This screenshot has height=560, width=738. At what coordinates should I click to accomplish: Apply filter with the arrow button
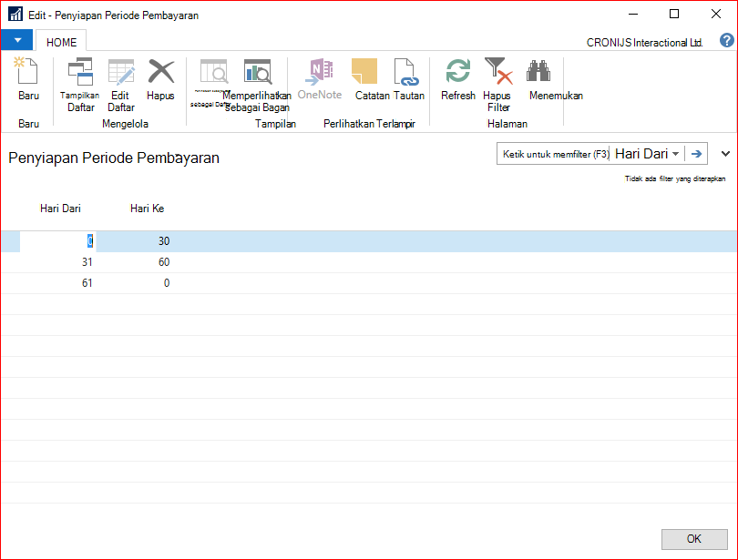(696, 154)
